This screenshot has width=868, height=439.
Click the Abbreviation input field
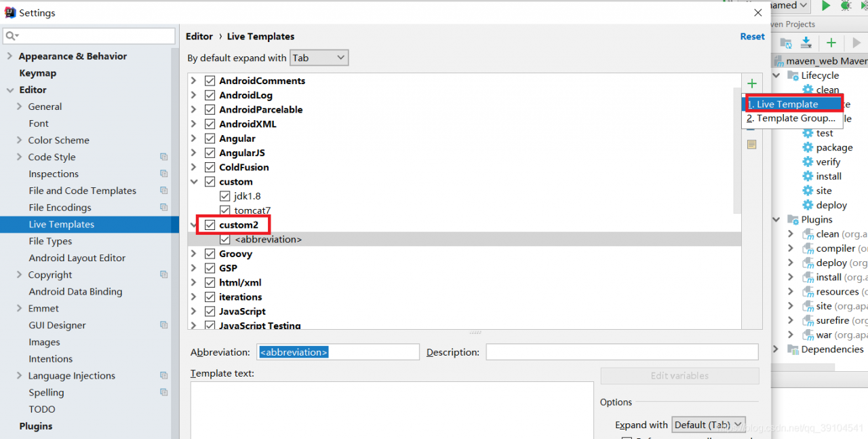[x=338, y=352]
